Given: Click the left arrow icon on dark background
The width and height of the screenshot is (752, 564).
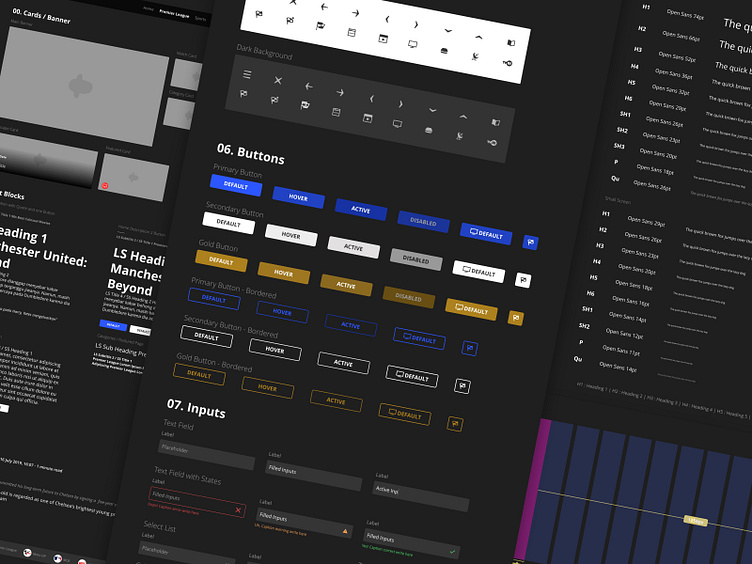Looking at the screenshot, I should click(309, 86).
